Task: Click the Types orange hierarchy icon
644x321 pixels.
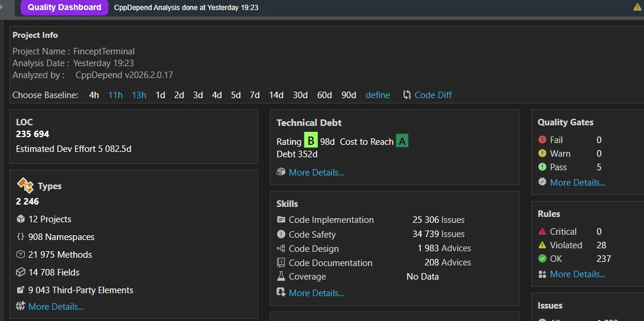Action: pos(25,186)
